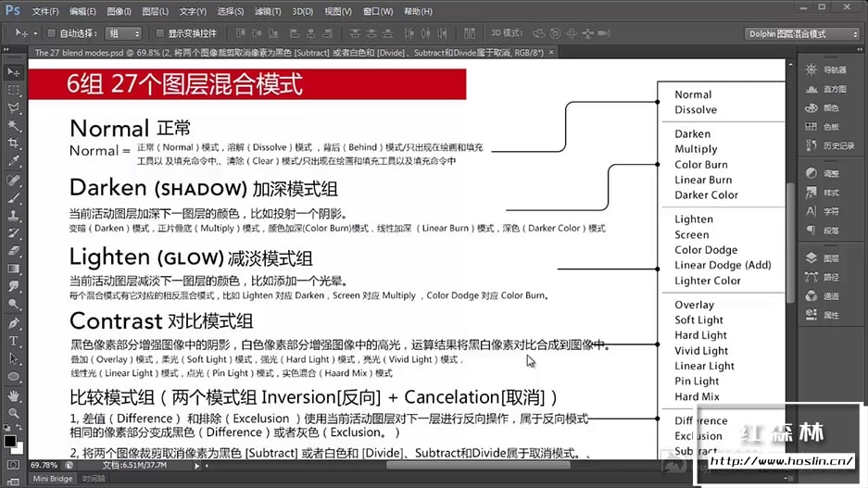Reset default foreground and background colors
This screenshot has width=868, height=488.
pos(6,427)
